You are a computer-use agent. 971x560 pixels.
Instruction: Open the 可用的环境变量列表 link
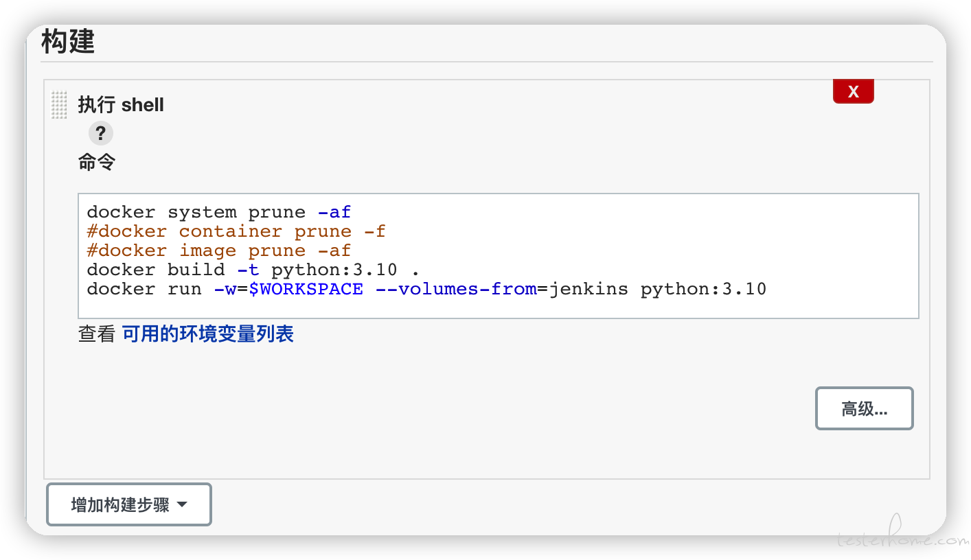click(x=208, y=334)
